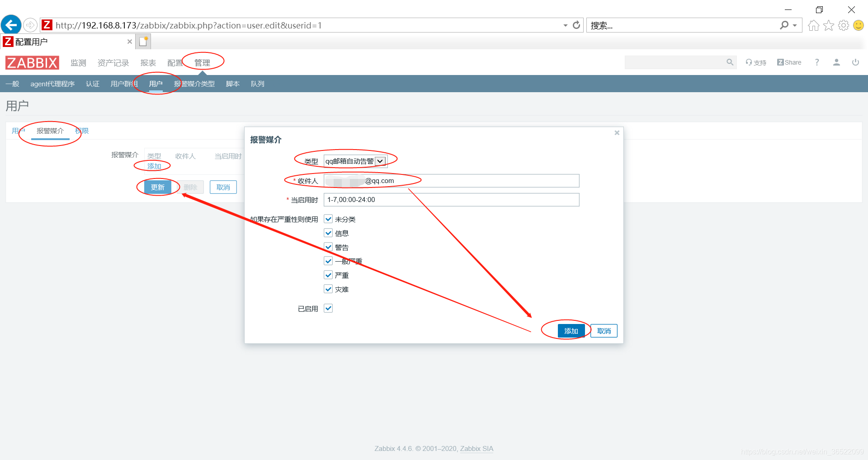Click the browser back arrow button

(11, 25)
